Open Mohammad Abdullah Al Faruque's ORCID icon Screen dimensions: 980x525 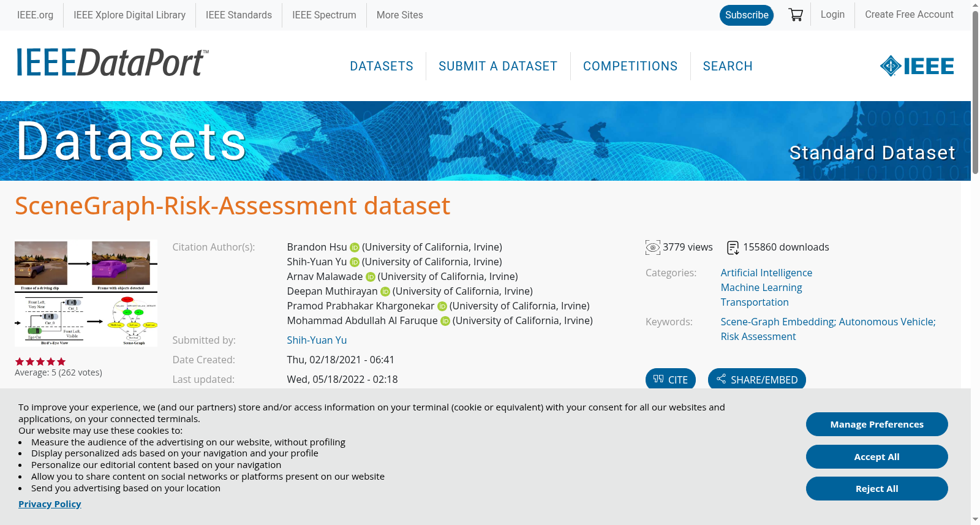445,321
